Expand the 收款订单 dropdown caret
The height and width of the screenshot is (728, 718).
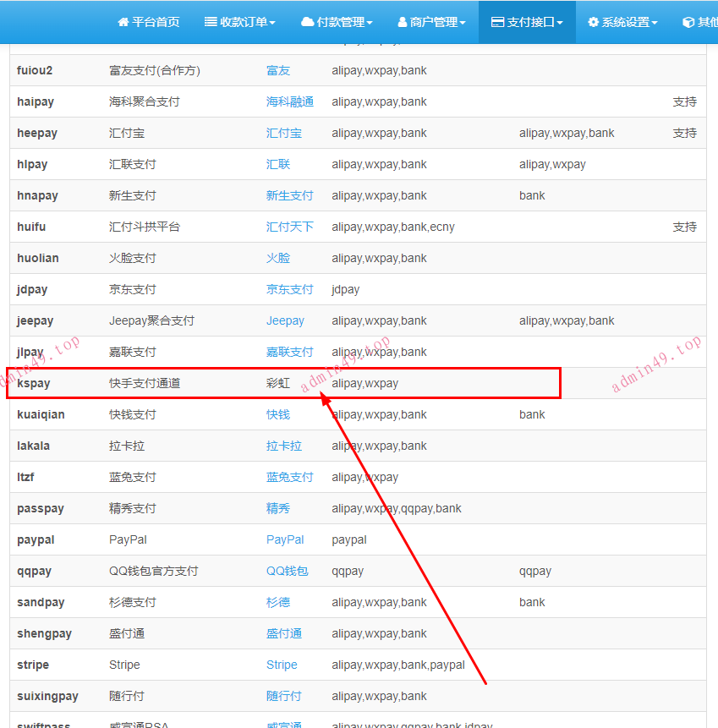272,24
